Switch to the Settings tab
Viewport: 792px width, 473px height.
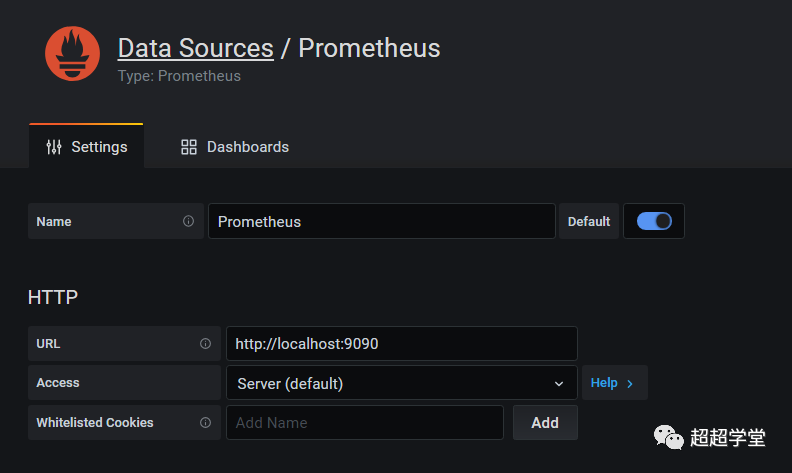tap(87, 147)
